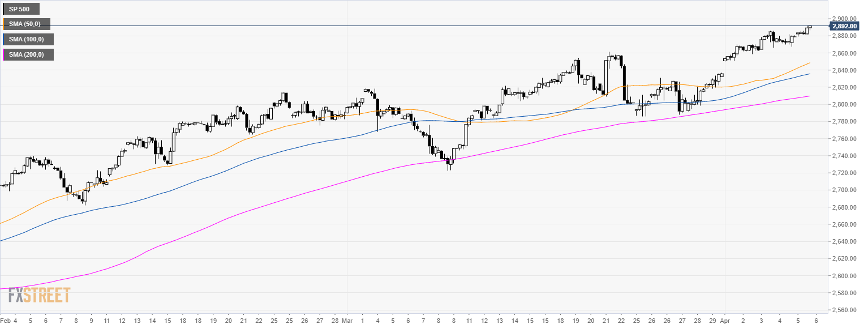Click the 9 date label on time axis
Viewport: 868px width, 328px height.
coord(90,321)
